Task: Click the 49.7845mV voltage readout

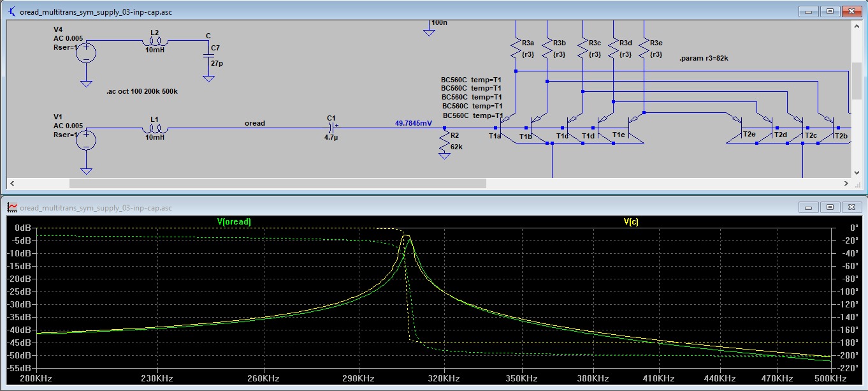Action: pos(413,123)
